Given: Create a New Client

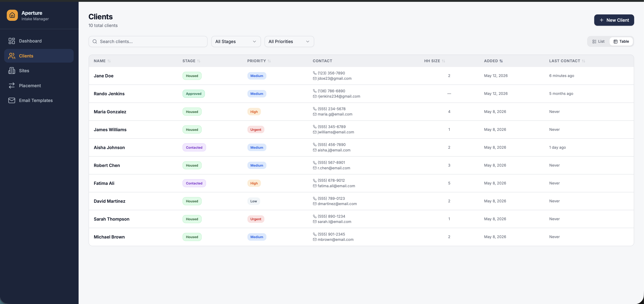Looking at the screenshot, I should click(x=614, y=20).
